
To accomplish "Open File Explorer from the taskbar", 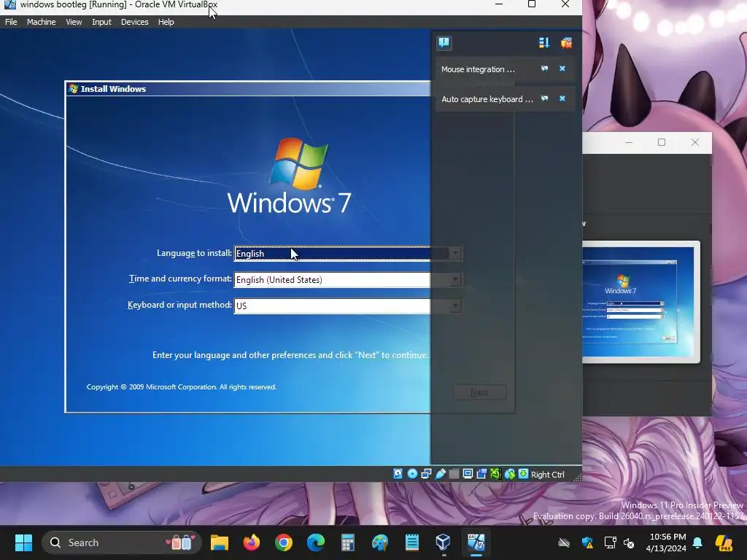I will (219, 542).
